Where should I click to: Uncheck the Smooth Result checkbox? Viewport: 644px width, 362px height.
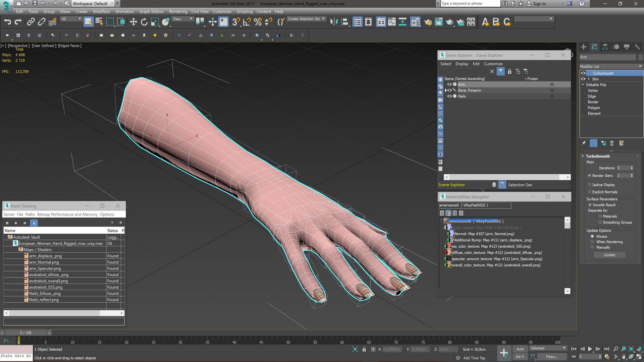tap(590, 205)
